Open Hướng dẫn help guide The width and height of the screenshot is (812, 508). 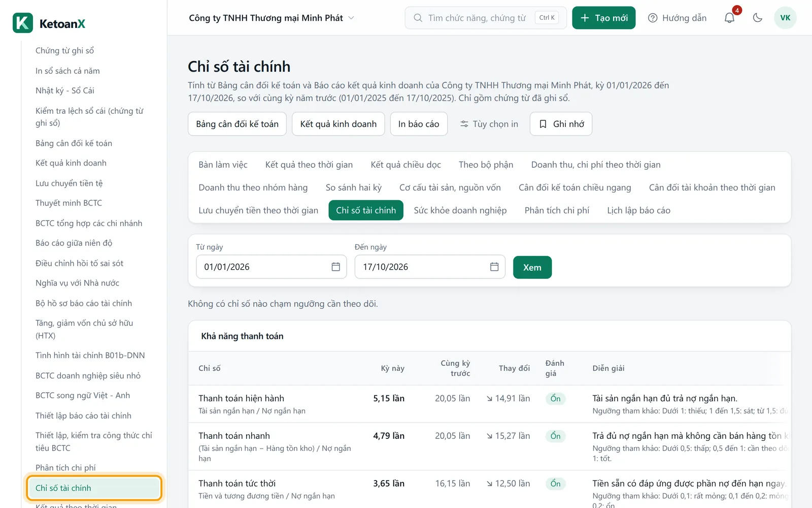tap(677, 18)
